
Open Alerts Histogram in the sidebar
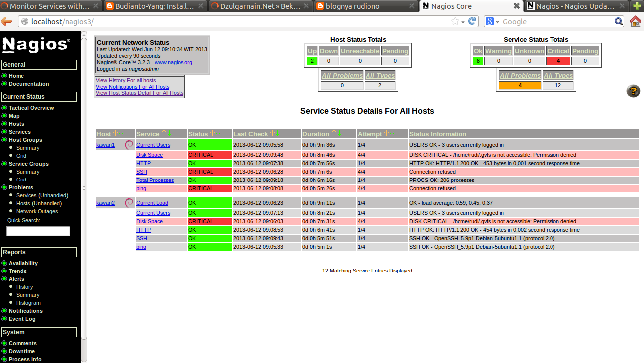click(28, 303)
